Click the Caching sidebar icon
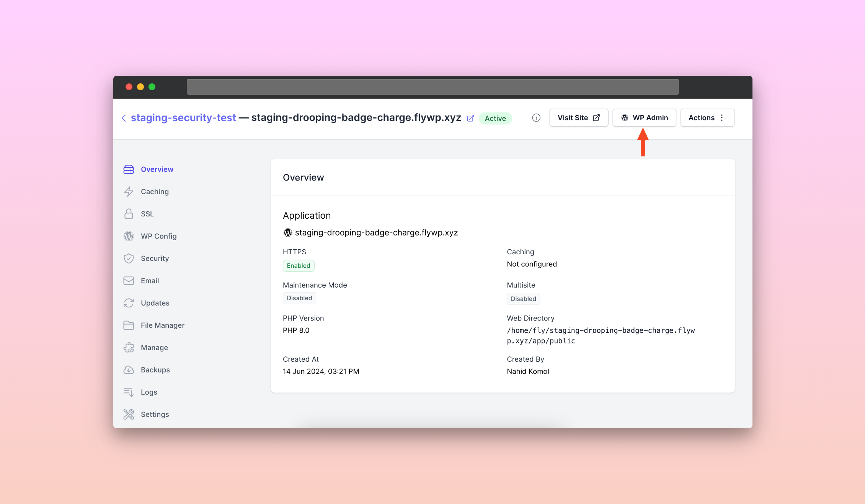Screen dimensions: 865x504 pyautogui.click(x=129, y=191)
